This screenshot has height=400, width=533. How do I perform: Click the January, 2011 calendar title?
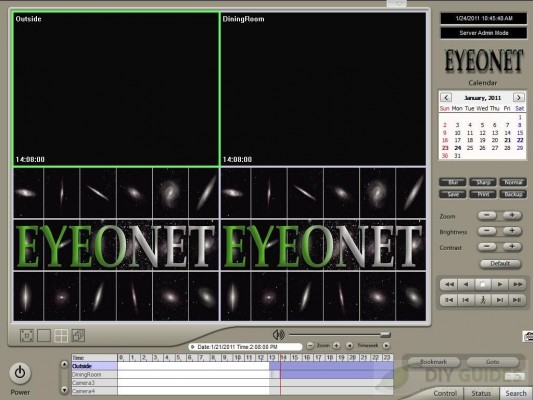pyautogui.click(x=482, y=98)
